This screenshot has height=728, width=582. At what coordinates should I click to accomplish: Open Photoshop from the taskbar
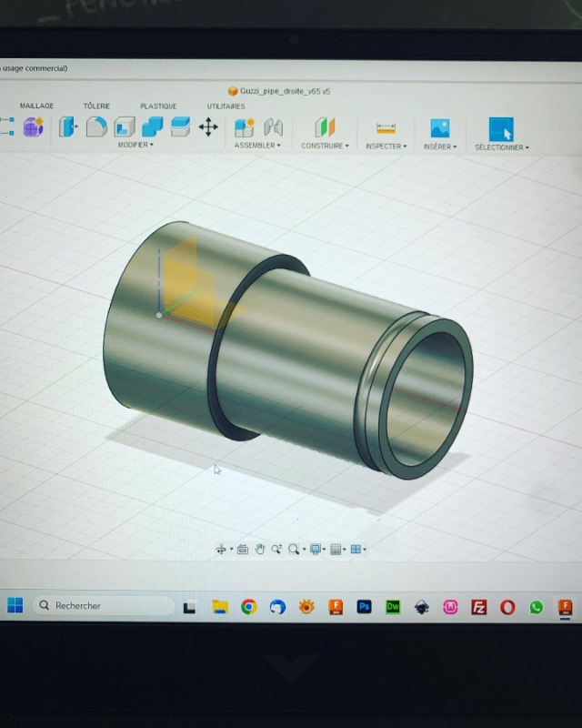364,607
